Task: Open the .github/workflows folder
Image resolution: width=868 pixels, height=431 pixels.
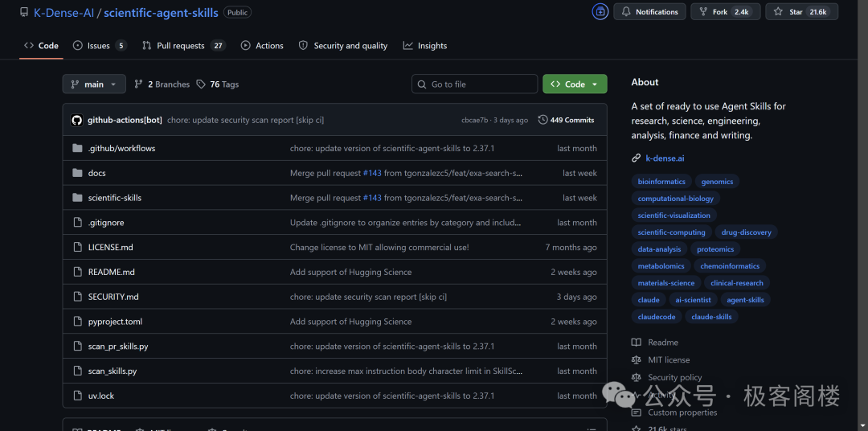Action: tap(122, 148)
